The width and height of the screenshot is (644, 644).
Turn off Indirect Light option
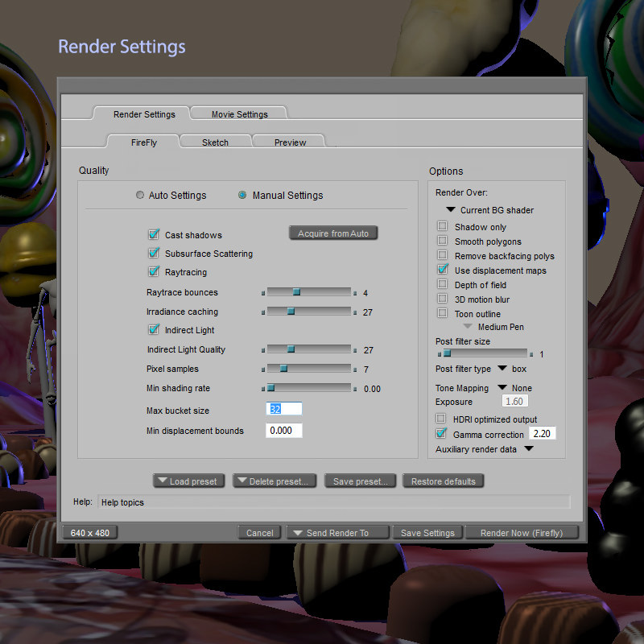pos(154,329)
